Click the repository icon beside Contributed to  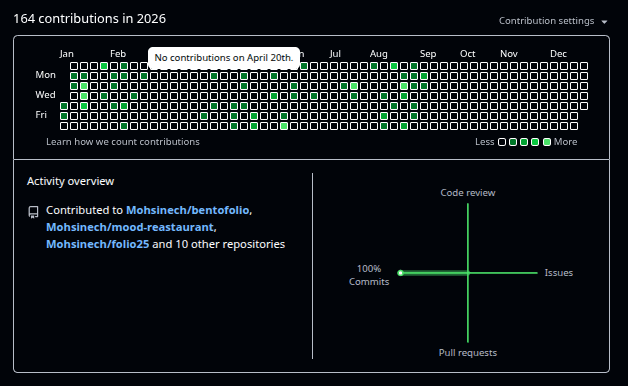click(x=33, y=212)
